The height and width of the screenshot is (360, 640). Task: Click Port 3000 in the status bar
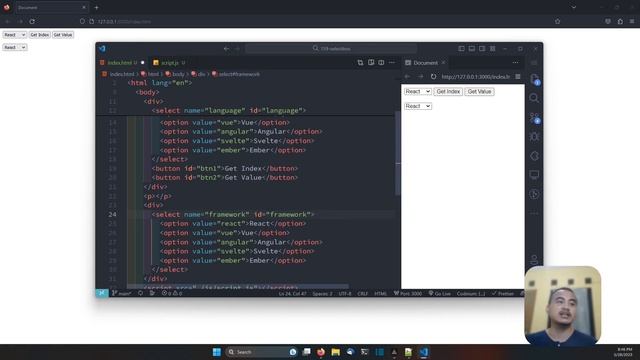[408, 293]
